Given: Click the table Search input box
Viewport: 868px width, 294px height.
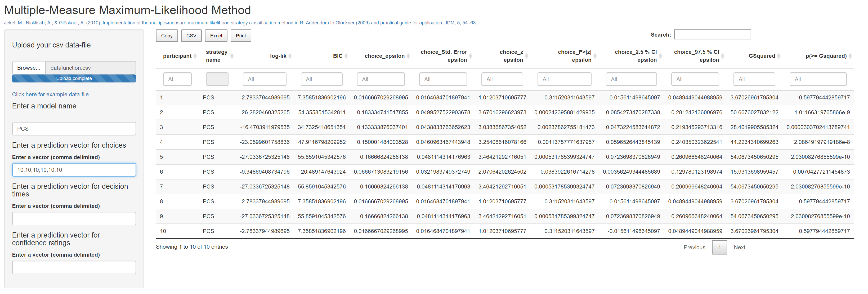Looking at the screenshot, I should pyautogui.click(x=712, y=35).
